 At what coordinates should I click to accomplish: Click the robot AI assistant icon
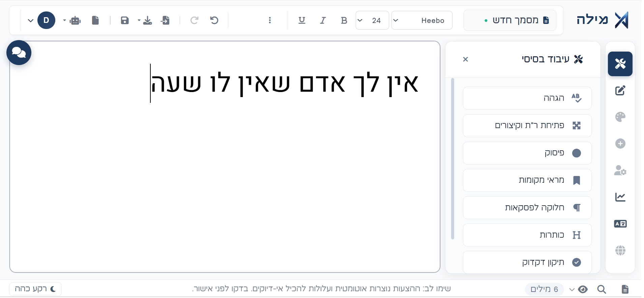(75, 21)
